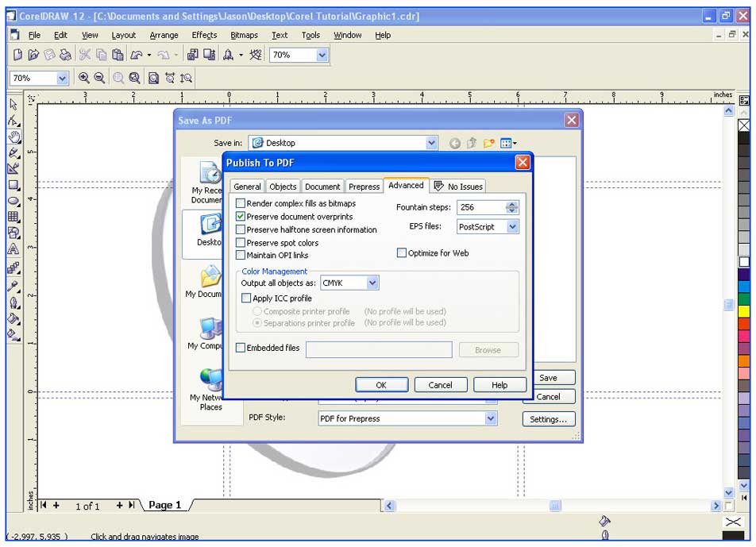Switch to the Prepress tab
This screenshot has width=756, height=547.
(364, 187)
